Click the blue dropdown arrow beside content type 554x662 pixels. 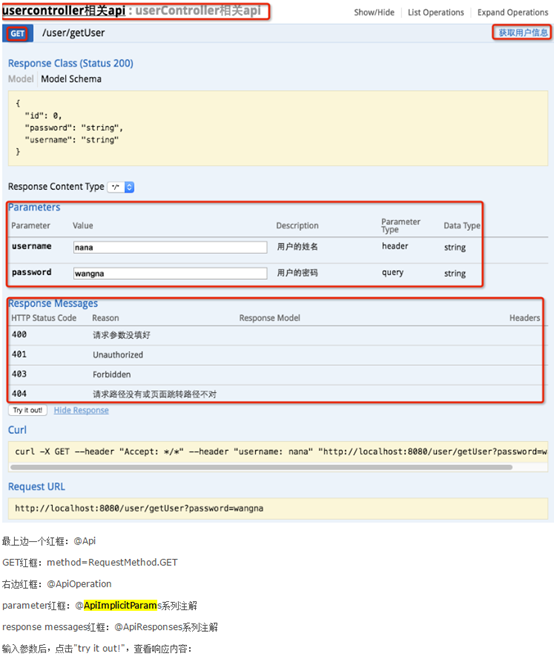(x=130, y=187)
